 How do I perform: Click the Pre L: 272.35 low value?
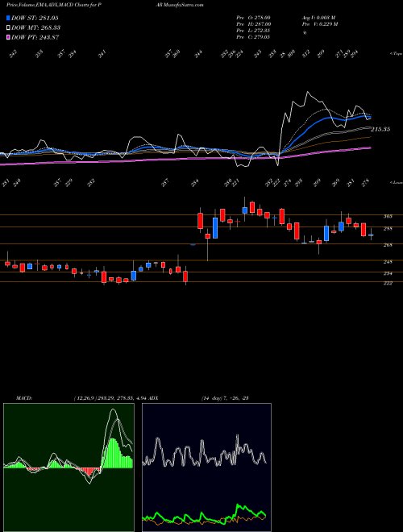point(253,31)
